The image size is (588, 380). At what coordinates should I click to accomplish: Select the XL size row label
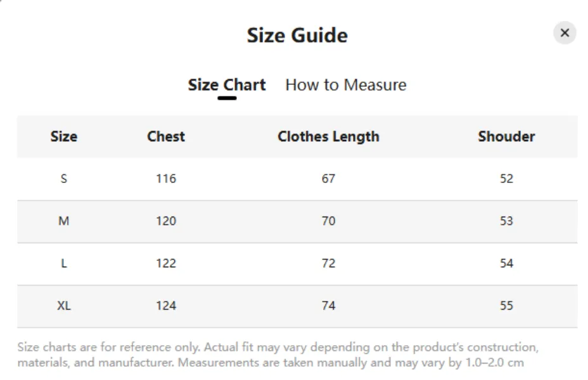click(64, 306)
